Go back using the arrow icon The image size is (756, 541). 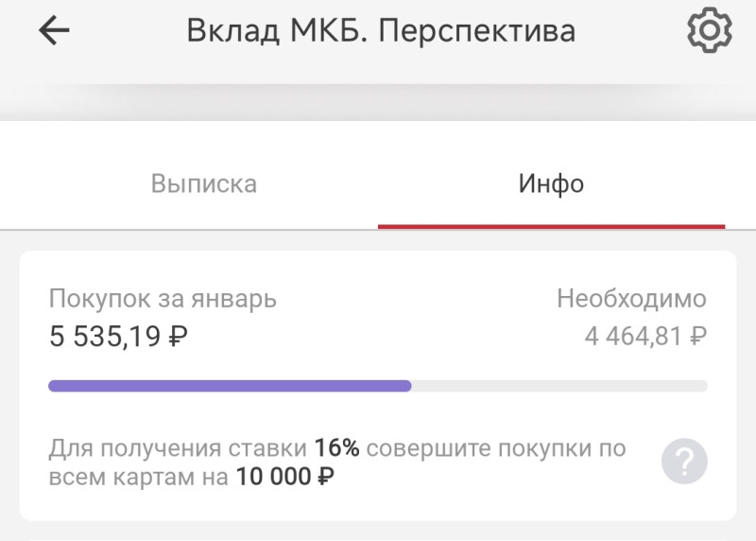point(54,31)
